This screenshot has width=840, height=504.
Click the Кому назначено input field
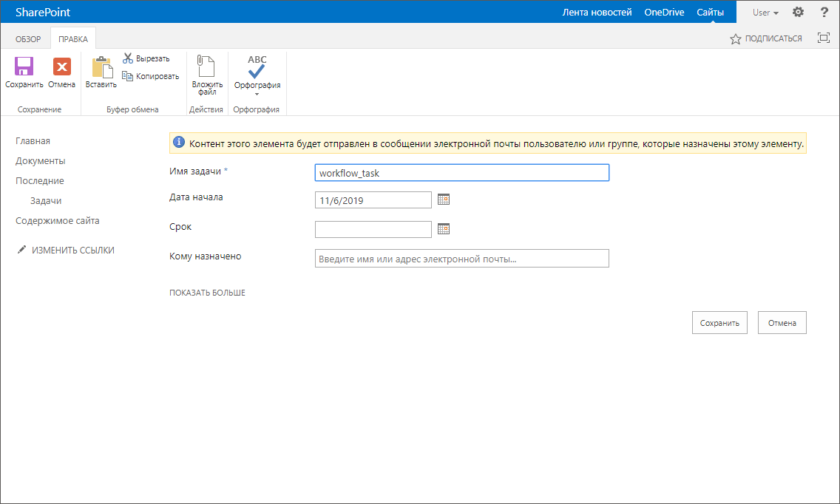click(461, 259)
